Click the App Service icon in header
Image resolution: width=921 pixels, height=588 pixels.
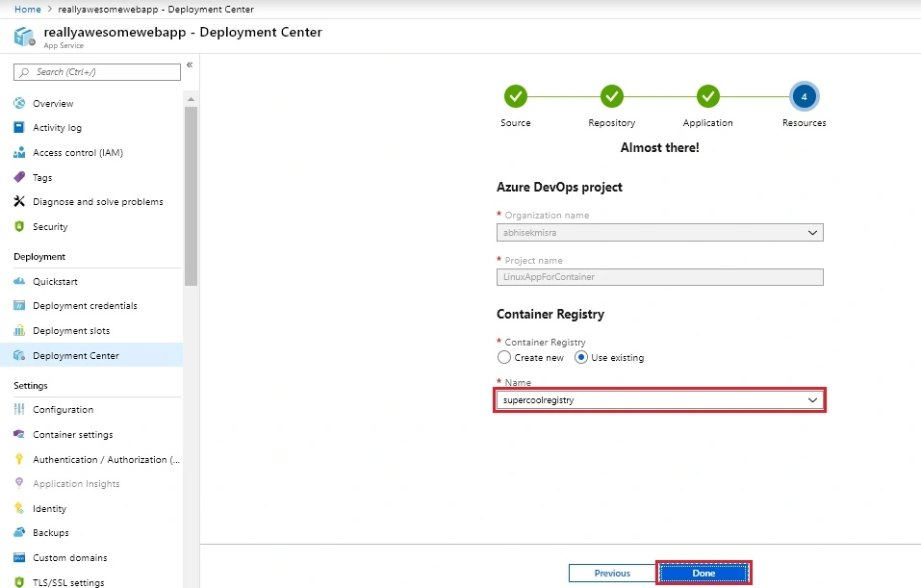pos(25,37)
